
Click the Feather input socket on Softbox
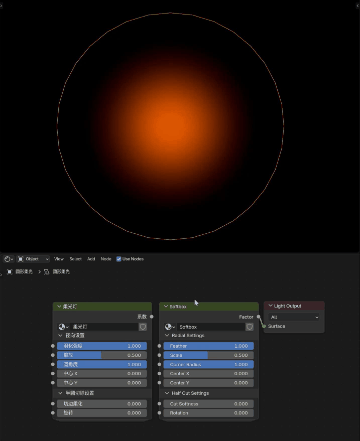click(x=159, y=346)
